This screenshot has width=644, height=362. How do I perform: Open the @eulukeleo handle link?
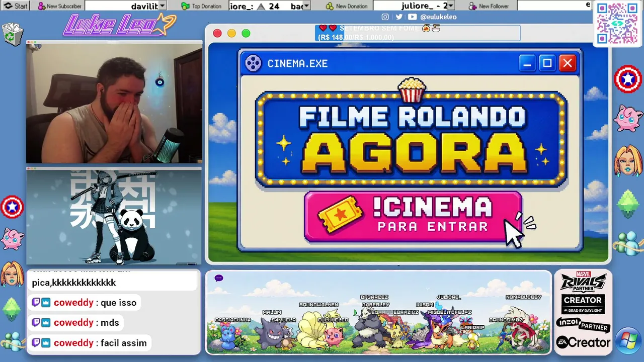[x=438, y=17]
